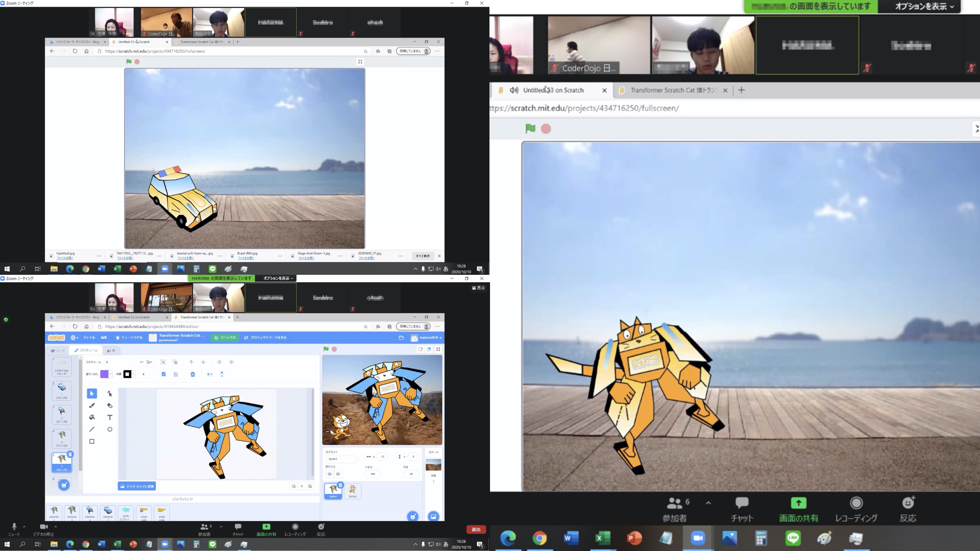This screenshot has height=551, width=980.
Task: Switch to the 音 sounds tab
Action: 111,351
